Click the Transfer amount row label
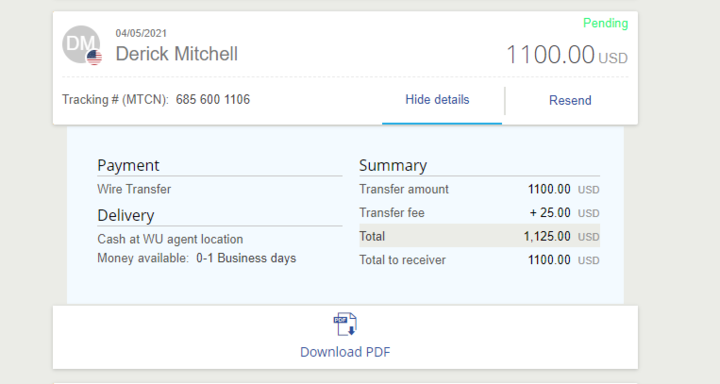The width and height of the screenshot is (720, 384). pyautogui.click(x=404, y=189)
